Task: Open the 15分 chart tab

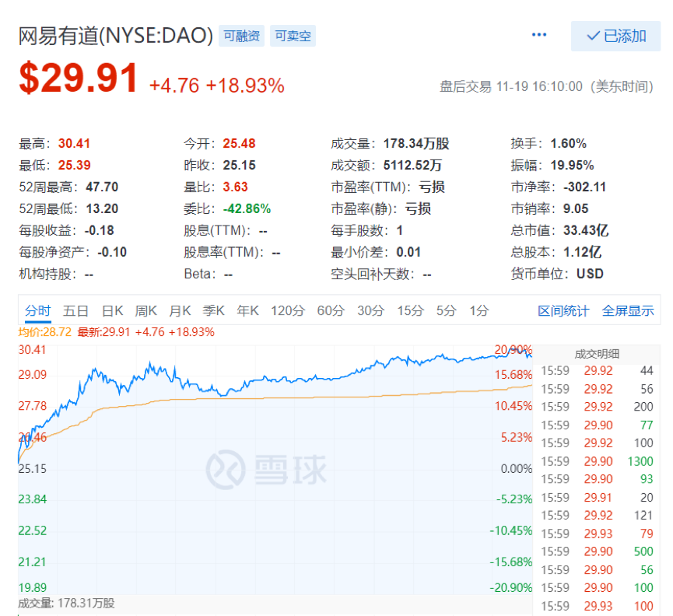Action: 410,310
